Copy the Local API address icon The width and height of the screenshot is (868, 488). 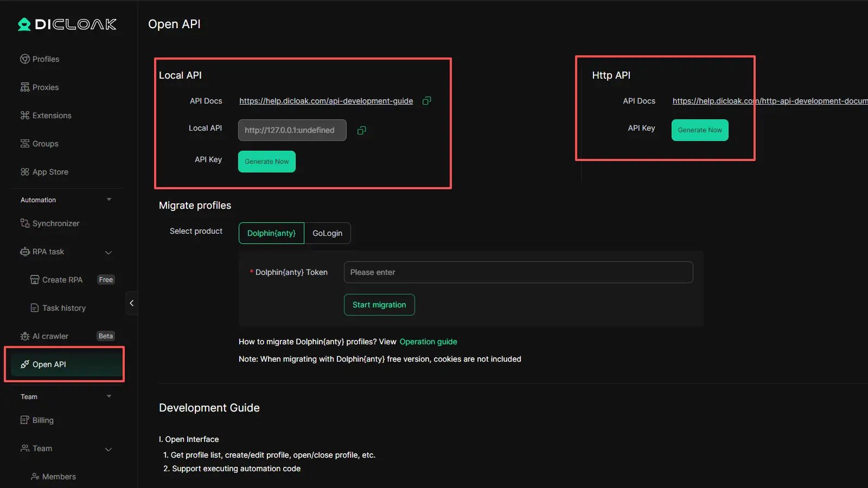[x=362, y=131]
